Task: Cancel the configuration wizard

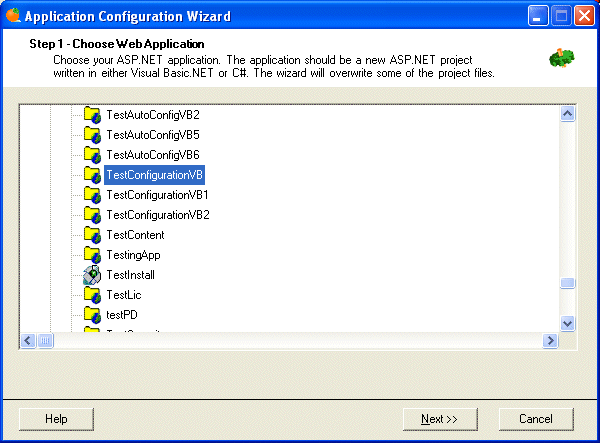Action: point(536,419)
